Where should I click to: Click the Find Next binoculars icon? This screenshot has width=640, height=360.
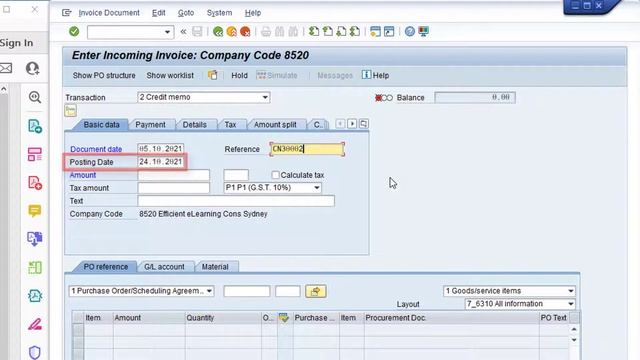293,31
